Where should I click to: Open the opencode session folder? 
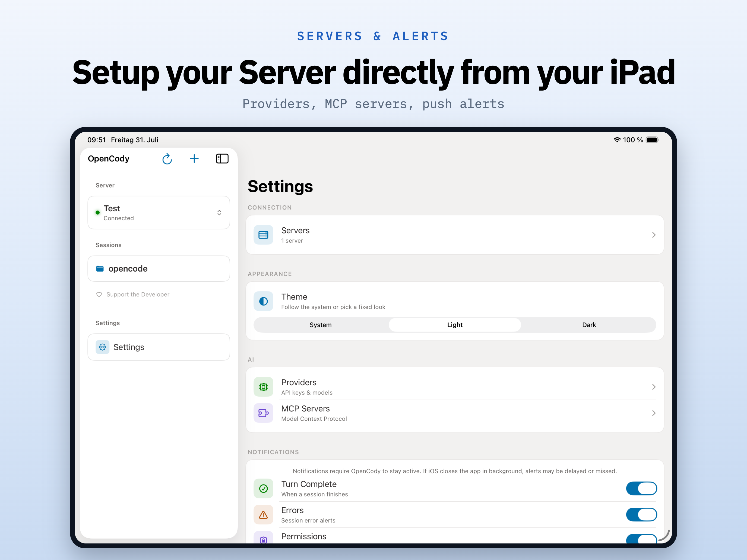159,269
